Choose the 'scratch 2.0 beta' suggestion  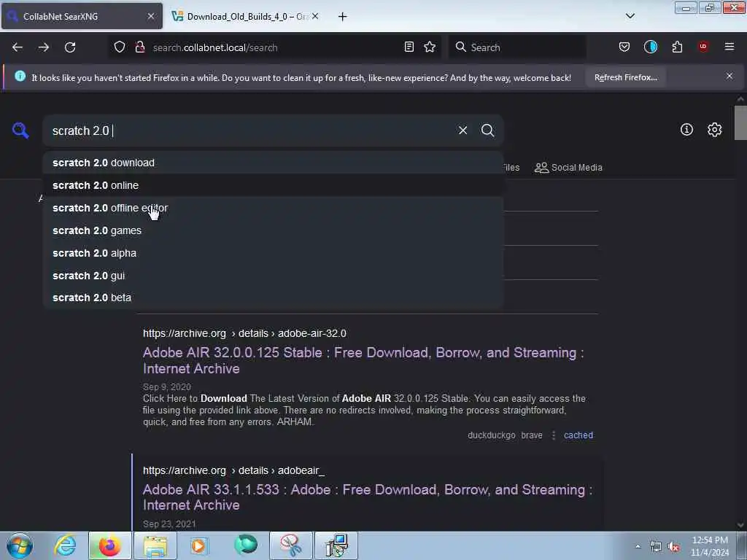pyautogui.click(x=273, y=297)
